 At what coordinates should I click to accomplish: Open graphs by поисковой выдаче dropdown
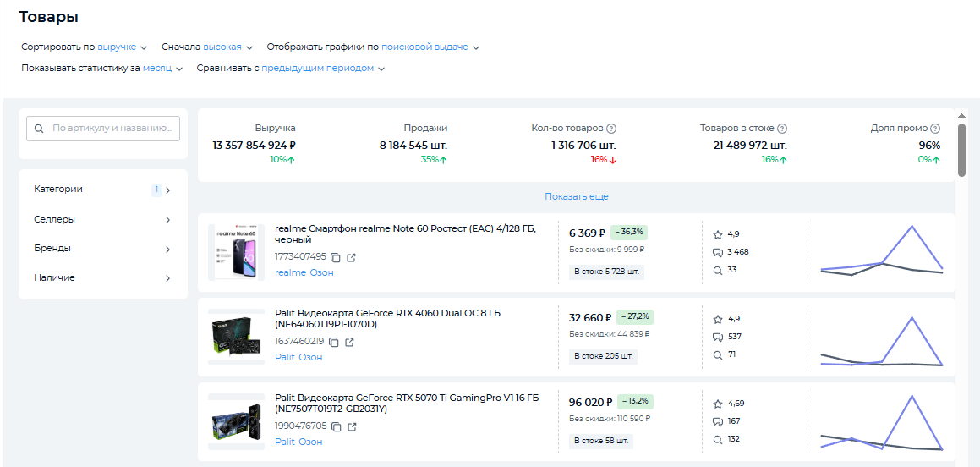click(x=430, y=47)
